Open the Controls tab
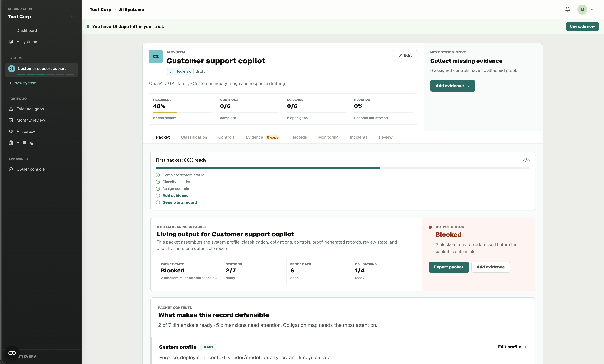Screen dimensions: 604x364 pyautogui.click(x=226, y=137)
